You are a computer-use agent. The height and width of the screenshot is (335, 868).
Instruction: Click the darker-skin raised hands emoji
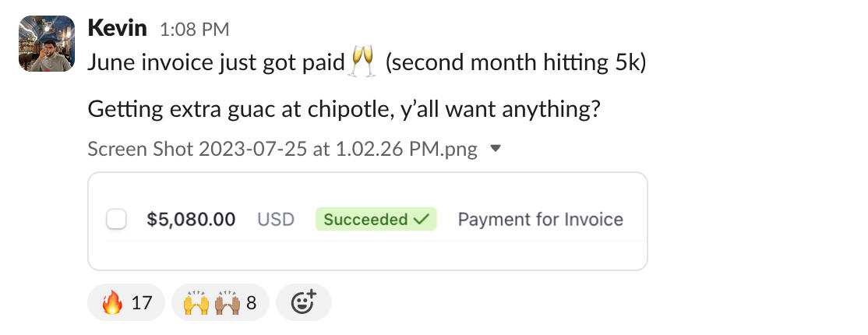tap(228, 302)
